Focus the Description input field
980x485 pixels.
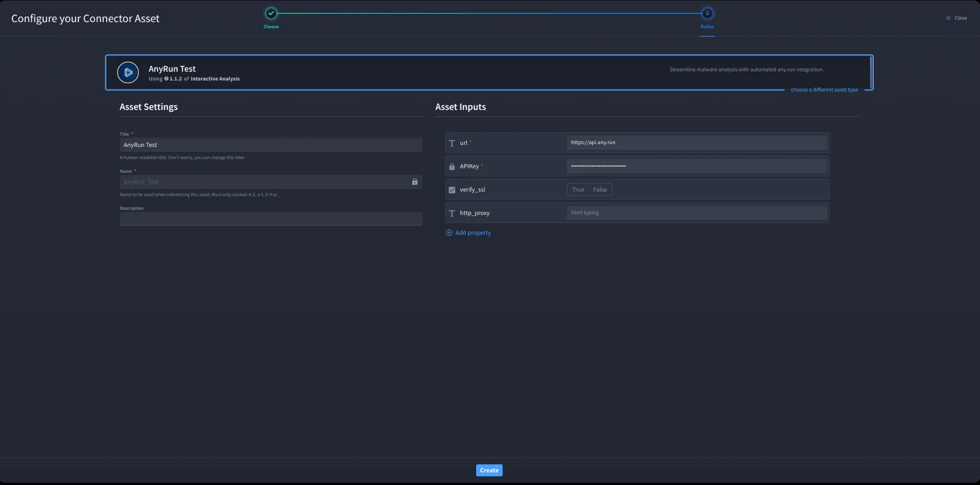click(x=271, y=219)
